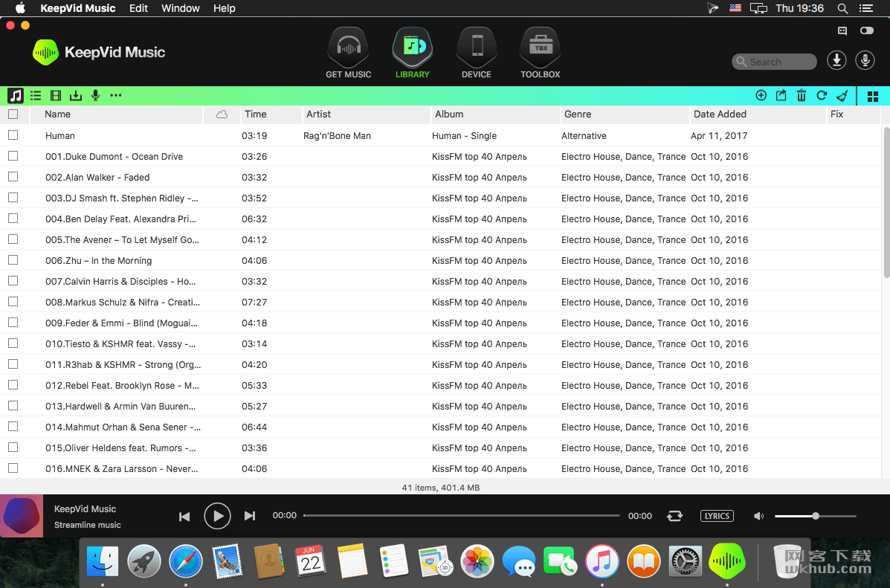Click the trash delete icon

pyautogui.click(x=802, y=95)
